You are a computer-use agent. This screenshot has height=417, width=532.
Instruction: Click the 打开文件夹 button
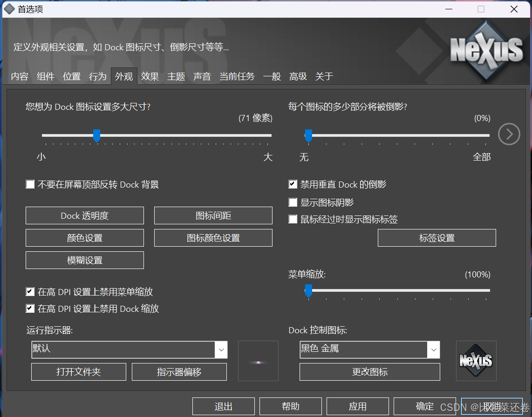pyautogui.click(x=79, y=372)
